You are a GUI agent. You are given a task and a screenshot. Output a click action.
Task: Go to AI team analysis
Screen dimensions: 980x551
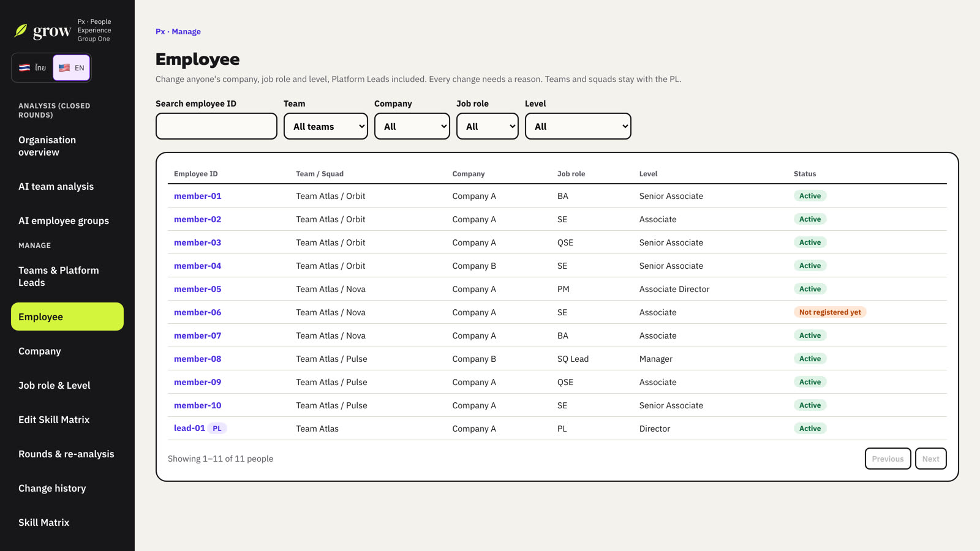pos(67,186)
